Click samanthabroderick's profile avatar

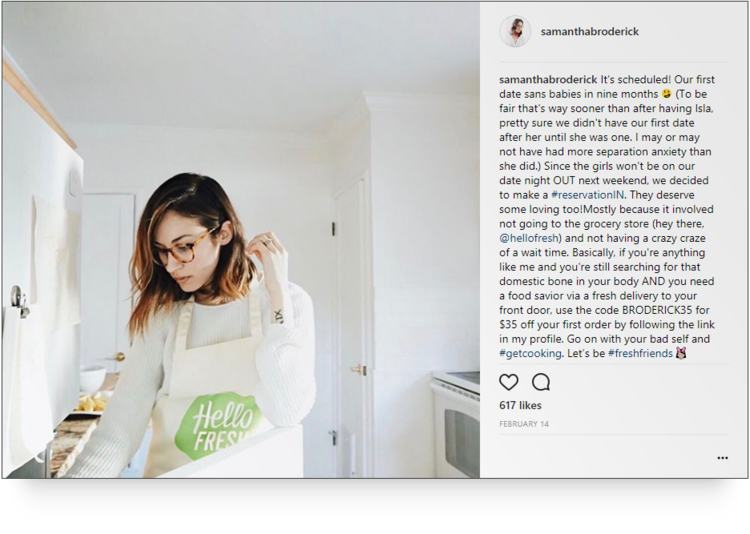(515, 31)
